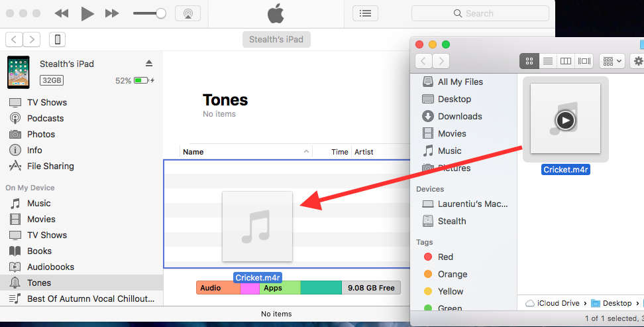This screenshot has width=644, height=327.
Task: Open the Finder arrange-by dropdown
Action: click(x=612, y=61)
